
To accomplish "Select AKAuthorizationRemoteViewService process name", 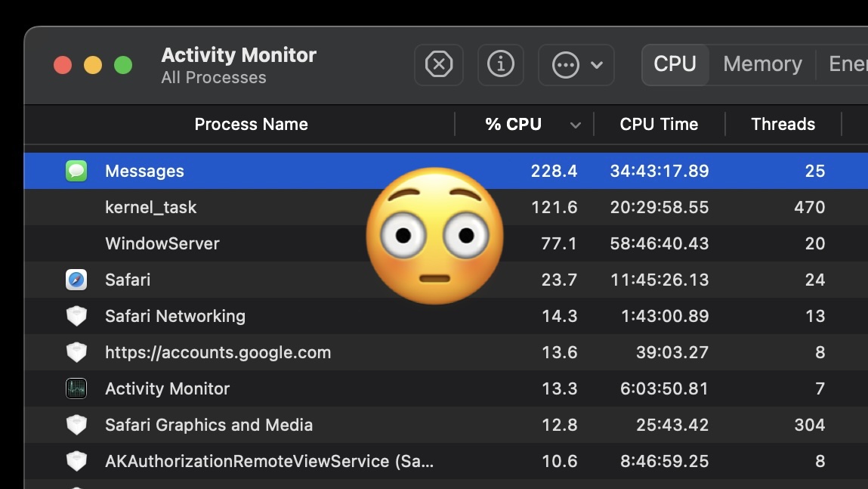I will [x=270, y=461].
